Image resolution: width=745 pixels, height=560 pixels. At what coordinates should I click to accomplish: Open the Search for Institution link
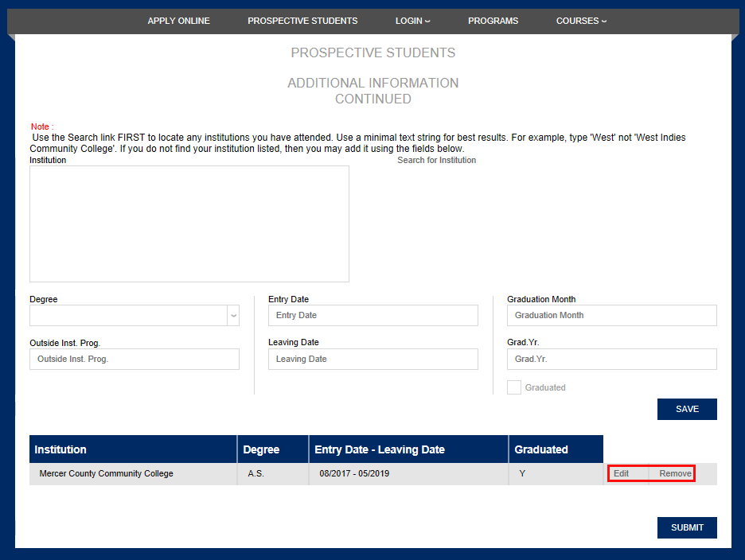click(x=436, y=160)
